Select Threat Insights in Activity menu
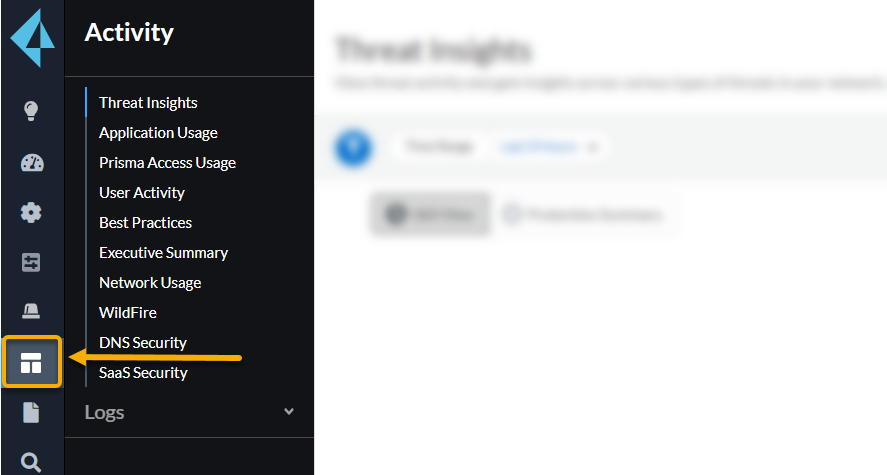The image size is (887, 475). (x=148, y=103)
